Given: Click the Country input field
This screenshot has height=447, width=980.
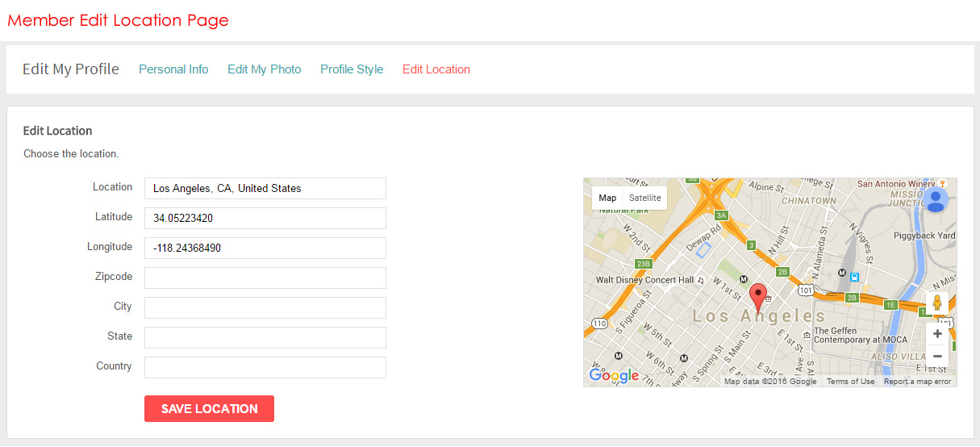Looking at the screenshot, I should pos(265,368).
